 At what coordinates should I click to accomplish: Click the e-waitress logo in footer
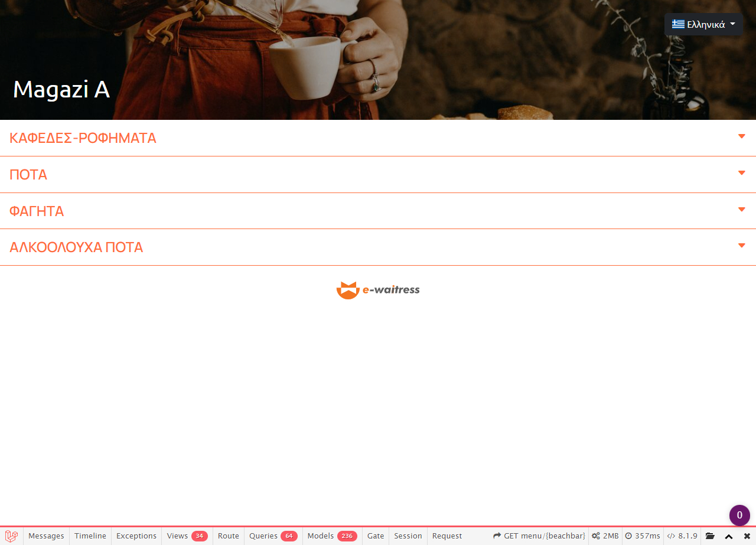(x=378, y=290)
